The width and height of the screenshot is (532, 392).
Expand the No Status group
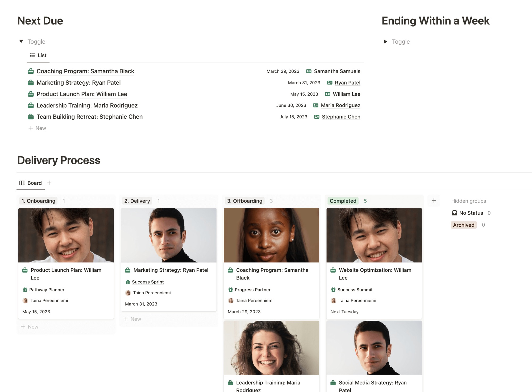tap(471, 212)
